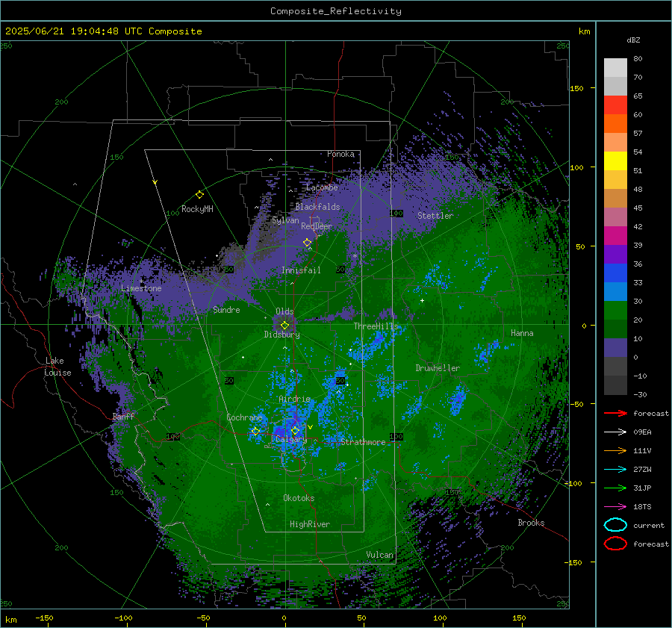
Task: Click the RockyMH label
Action: pyautogui.click(x=197, y=209)
